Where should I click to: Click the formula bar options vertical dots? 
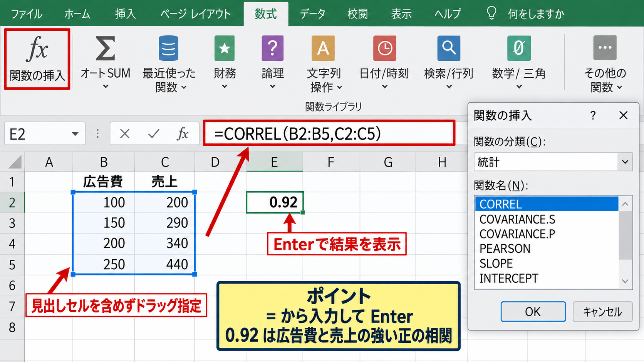(97, 133)
